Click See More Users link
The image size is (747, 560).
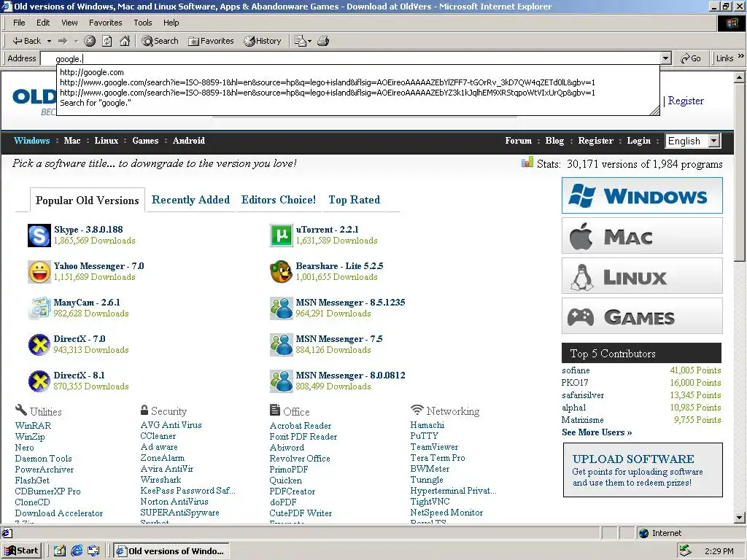[597, 432]
